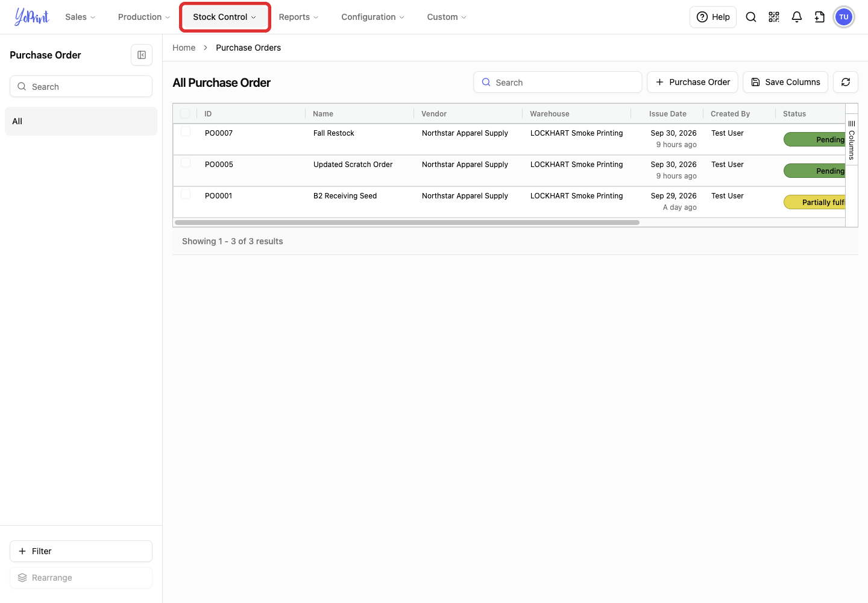Open the global search icon

tap(751, 17)
